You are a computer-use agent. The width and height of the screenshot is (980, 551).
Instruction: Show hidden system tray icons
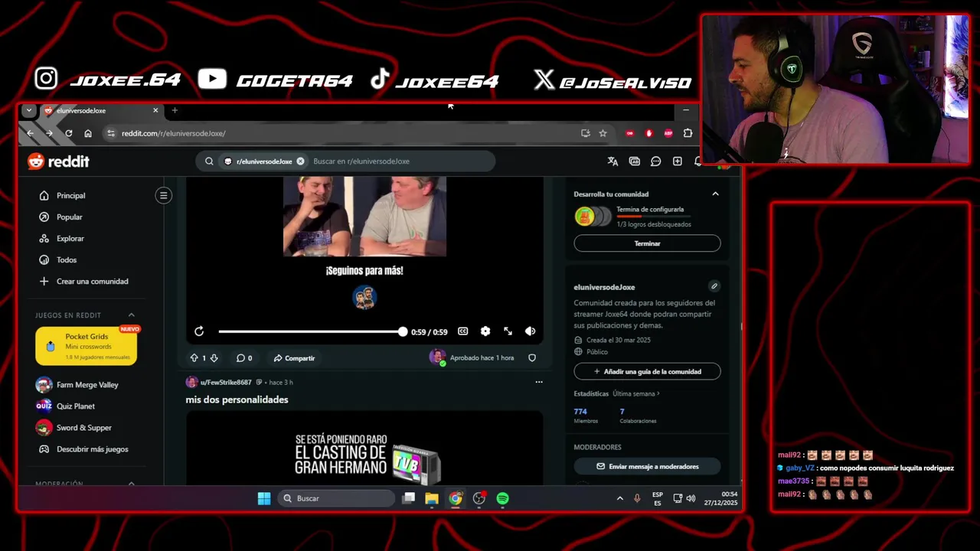point(619,498)
